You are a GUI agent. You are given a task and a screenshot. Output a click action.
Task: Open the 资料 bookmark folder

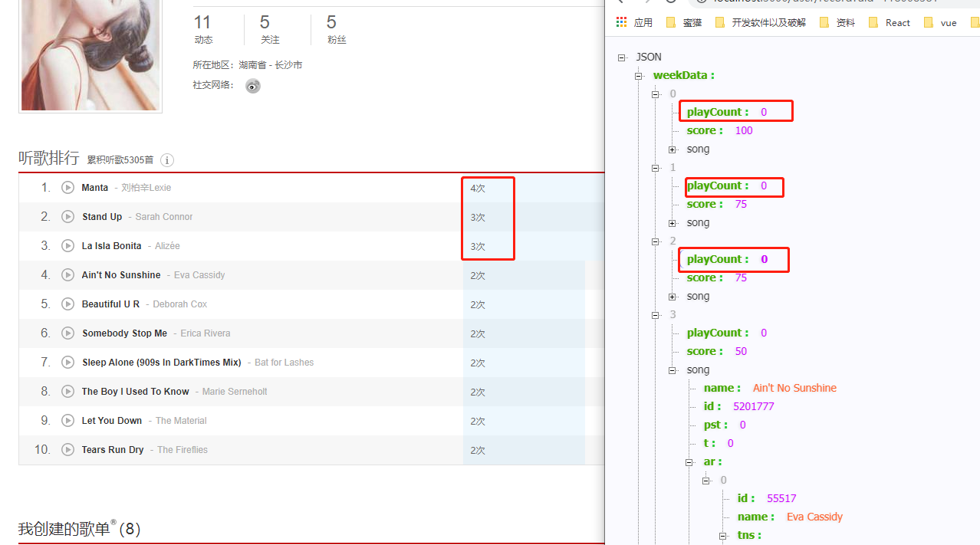point(837,22)
